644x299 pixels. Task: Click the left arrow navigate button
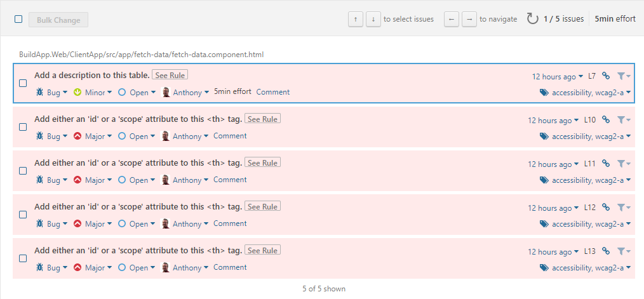[x=452, y=19]
